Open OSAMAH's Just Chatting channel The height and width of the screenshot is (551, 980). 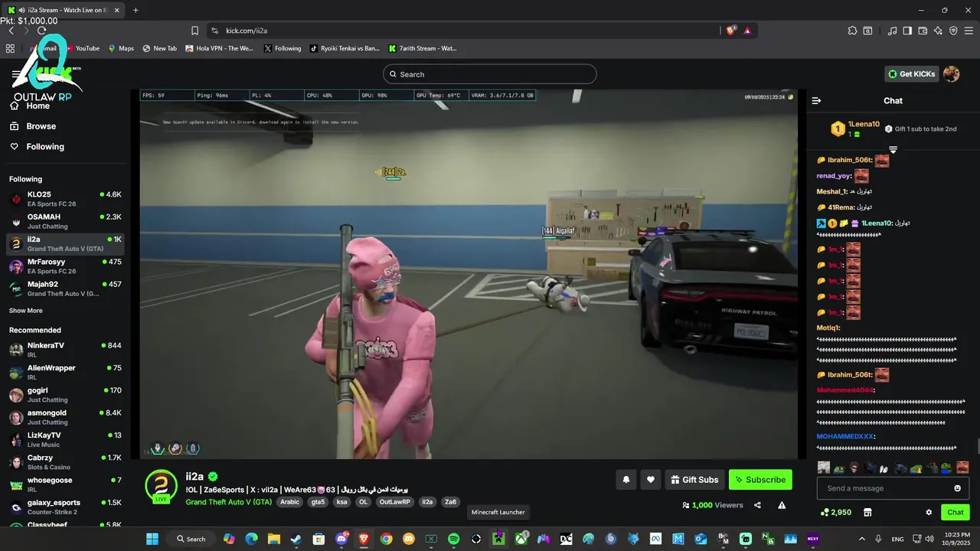(x=65, y=221)
